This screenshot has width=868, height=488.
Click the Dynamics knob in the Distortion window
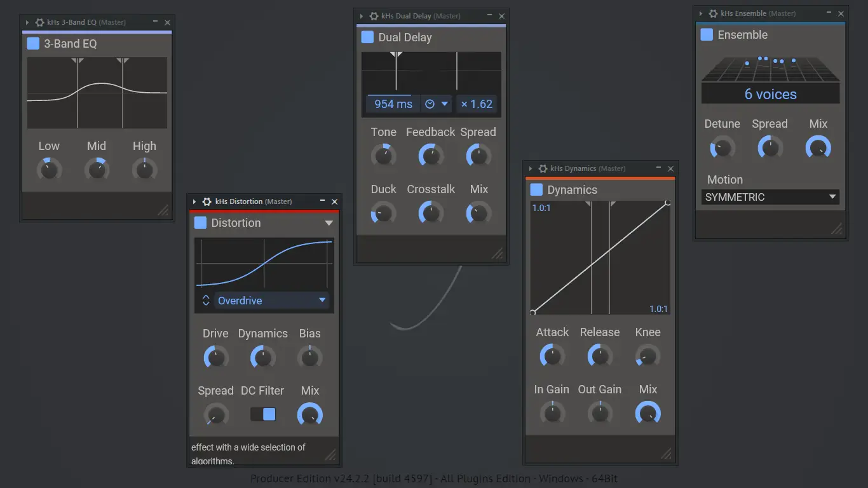tap(262, 357)
